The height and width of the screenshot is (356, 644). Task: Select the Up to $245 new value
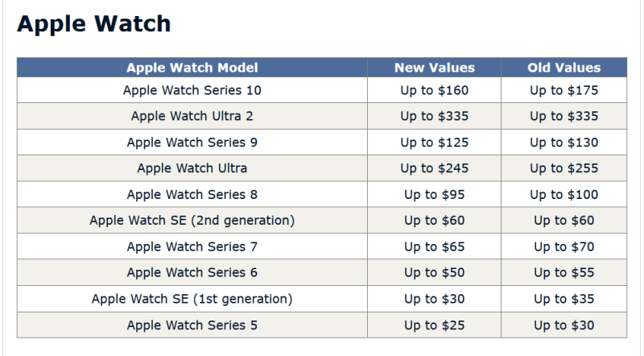[434, 168]
